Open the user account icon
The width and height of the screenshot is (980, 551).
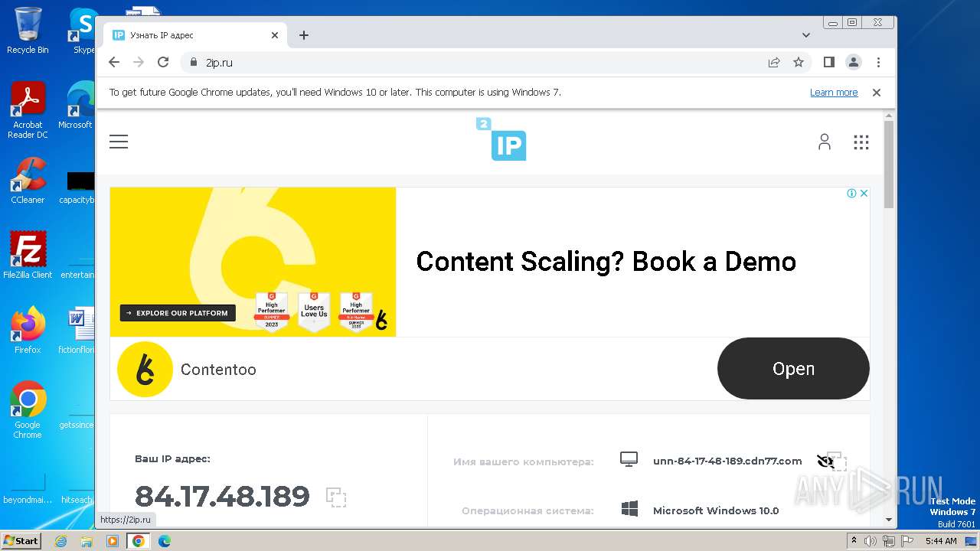tap(825, 142)
